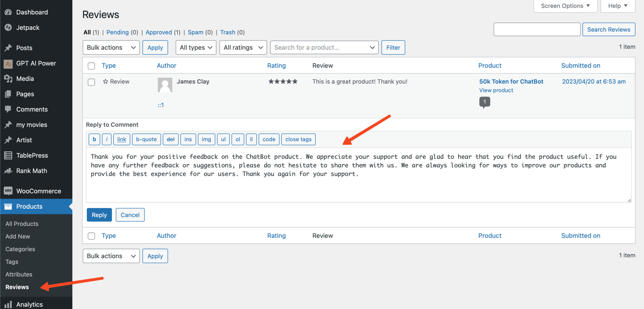Click the TablePress table icon
The width and height of the screenshot is (644, 309).
click(x=8, y=155)
